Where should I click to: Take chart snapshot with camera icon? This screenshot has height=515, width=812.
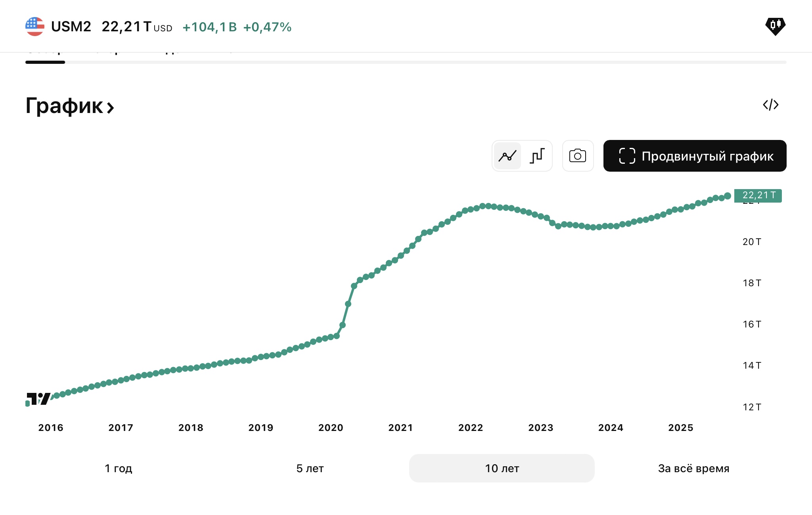click(578, 156)
